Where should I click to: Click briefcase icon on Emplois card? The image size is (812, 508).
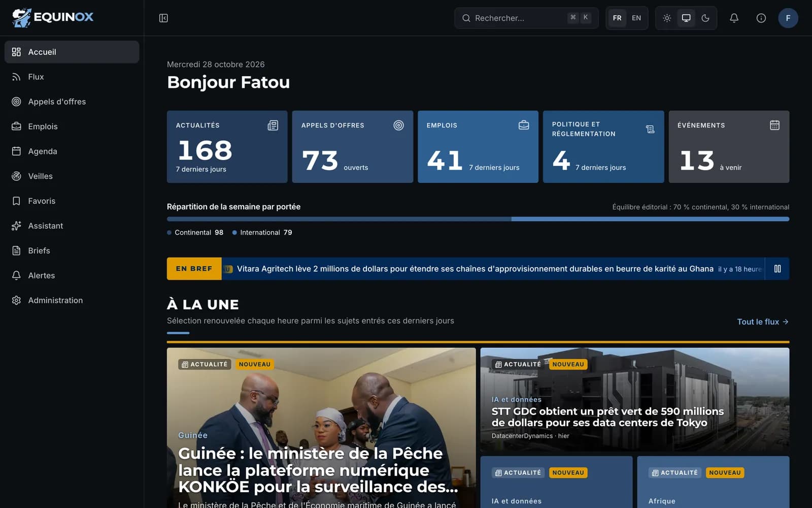coord(524,125)
